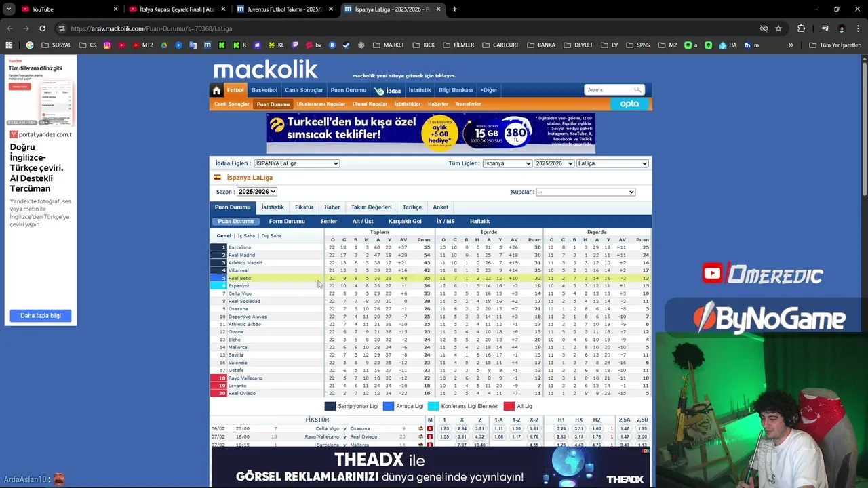Click the Toplam column header
This screenshot has width=868, height=488.
click(379, 232)
